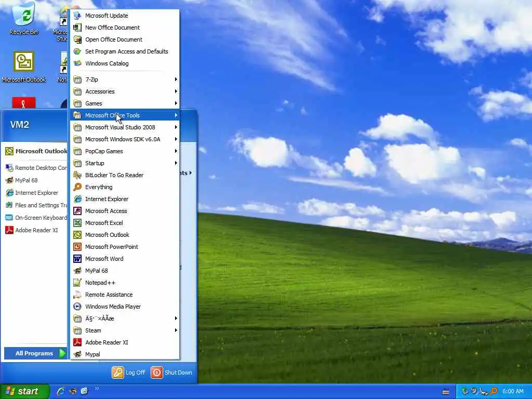This screenshot has width=532, height=399.
Task: Expand the Accessories submenu arrow
Action: pos(176,91)
